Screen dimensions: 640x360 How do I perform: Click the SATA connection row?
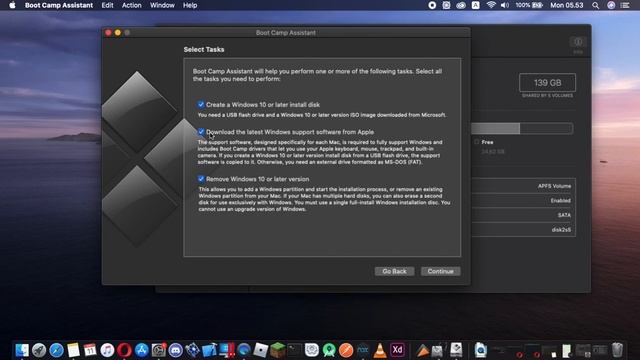(x=524, y=215)
